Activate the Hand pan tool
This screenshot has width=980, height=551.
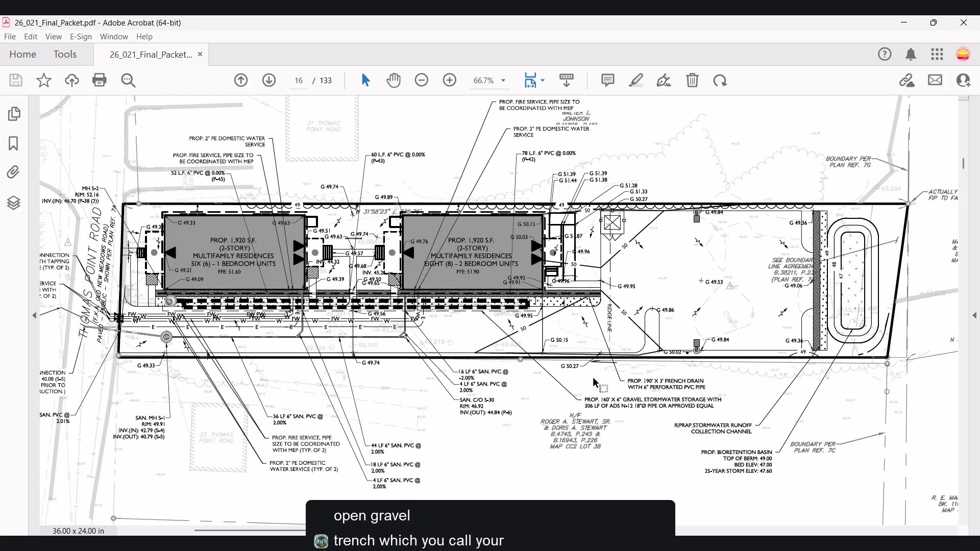click(x=394, y=80)
